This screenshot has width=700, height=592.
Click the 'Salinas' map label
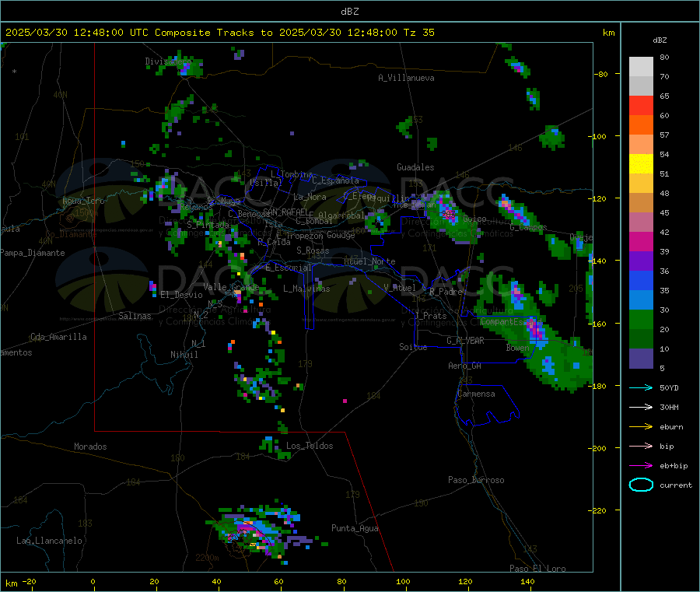click(x=135, y=316)
